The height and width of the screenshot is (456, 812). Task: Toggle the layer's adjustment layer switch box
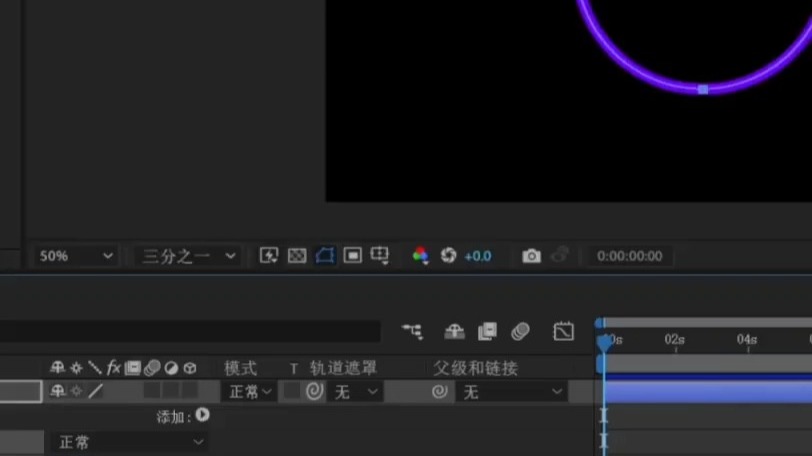coord(171,390)
